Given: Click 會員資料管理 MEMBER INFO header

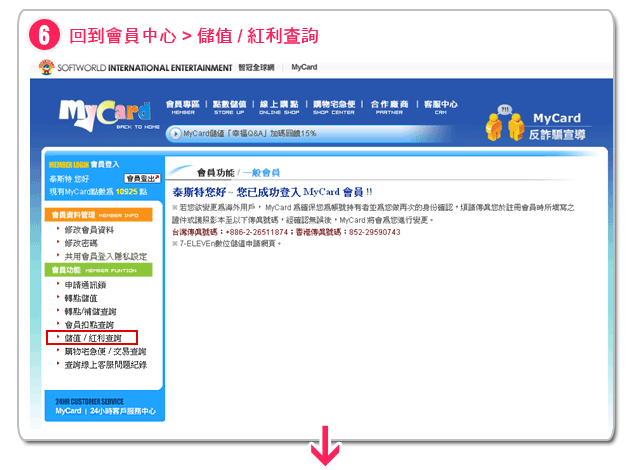Looking at the screenshot, I should pos(98,215).
